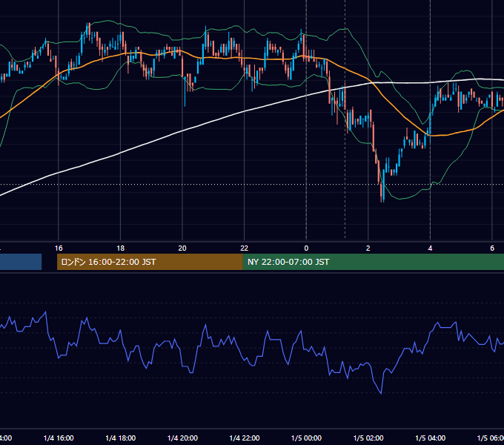Click the 16 hour label on chart axis

tap(59, 248)
